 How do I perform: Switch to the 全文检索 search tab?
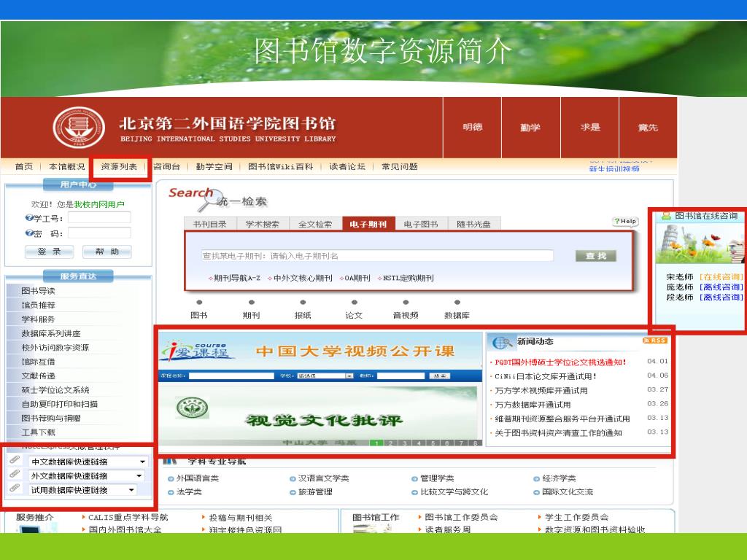tap(315, 224)
